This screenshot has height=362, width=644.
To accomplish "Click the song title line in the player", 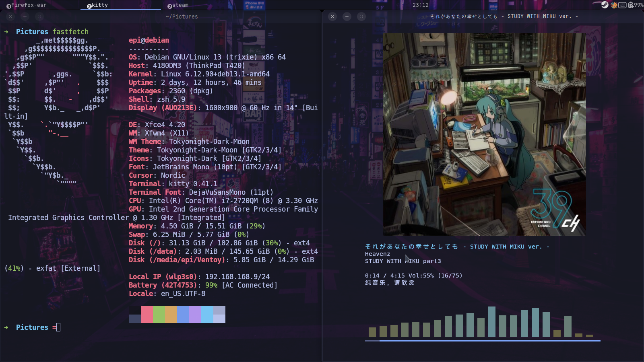I will point(457,247).
